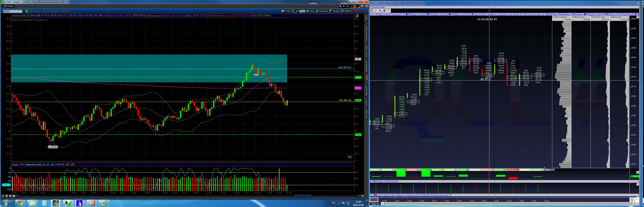The image size is (644, 207).
Task: Click the wrench chart settings icon
Action: pos(297,11)
